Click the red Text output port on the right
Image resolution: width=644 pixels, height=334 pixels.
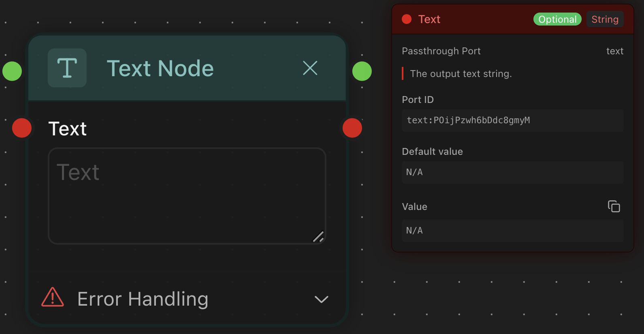(352, 128)
